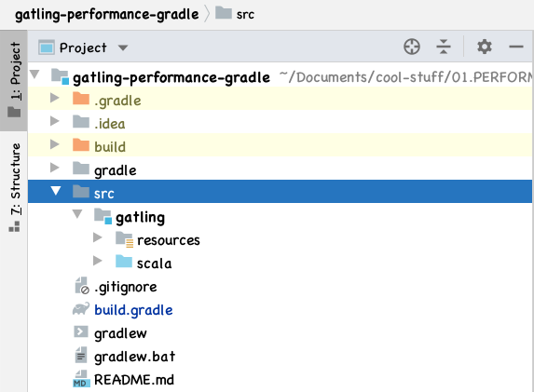The height and width of the screenshot is (392, 534).
Task: Select the .gitignore file
Action: [125, 287]
